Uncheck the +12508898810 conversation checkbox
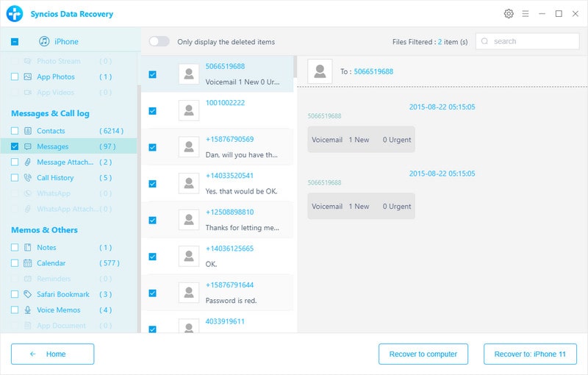The image size is (588, 375). (x=153, y=220)
